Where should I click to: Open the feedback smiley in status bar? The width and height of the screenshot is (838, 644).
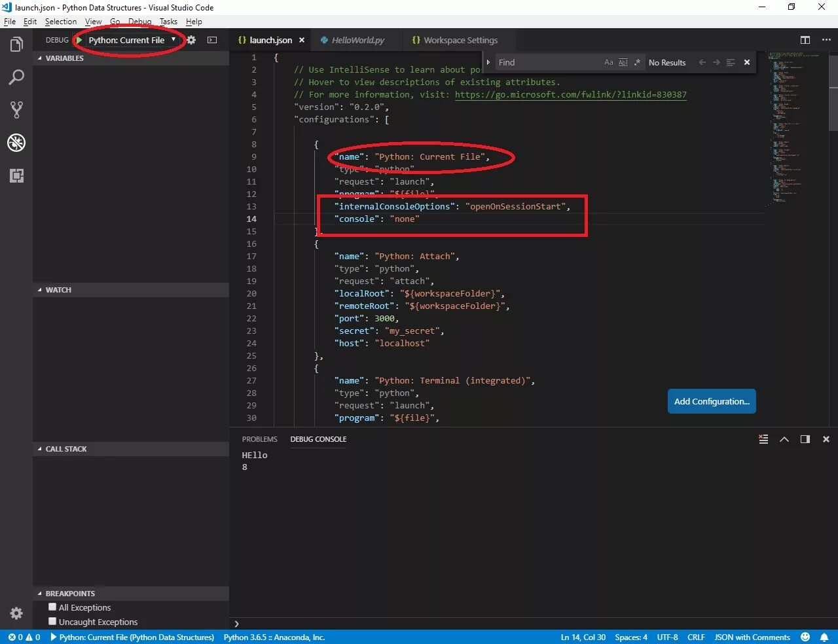pos(805,637)
